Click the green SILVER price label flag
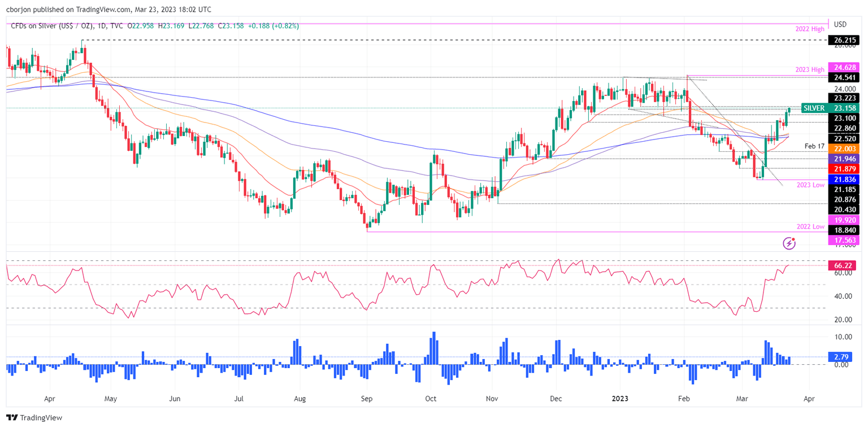This screenshot has width=868, height=428. point(814,107)
